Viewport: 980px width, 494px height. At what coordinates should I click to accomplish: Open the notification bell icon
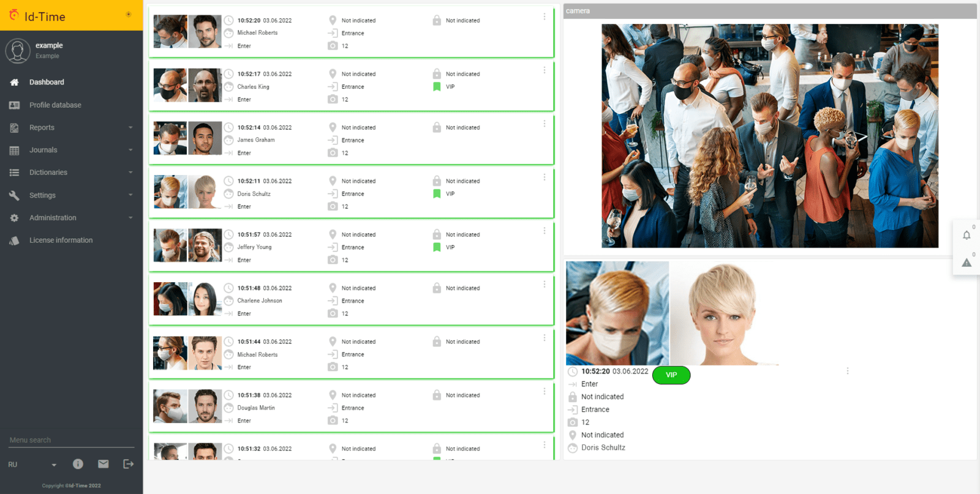967,235
